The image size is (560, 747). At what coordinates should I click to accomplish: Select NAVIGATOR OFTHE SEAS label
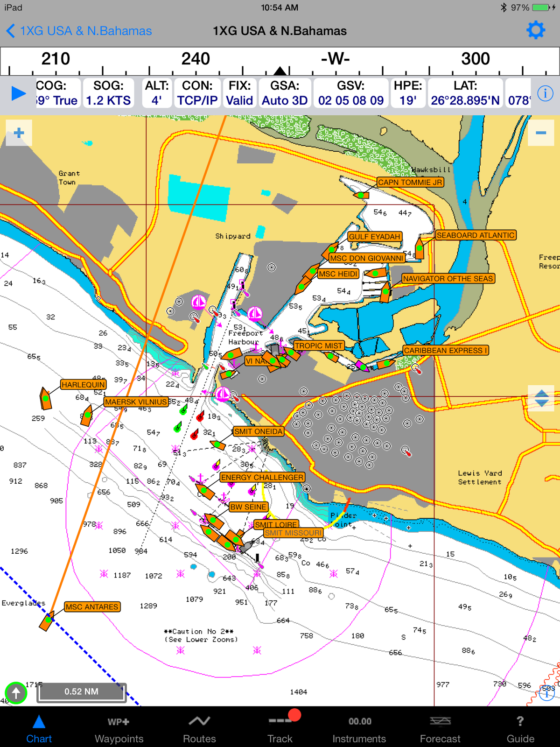pyautogui.click(x=448, y=279)
